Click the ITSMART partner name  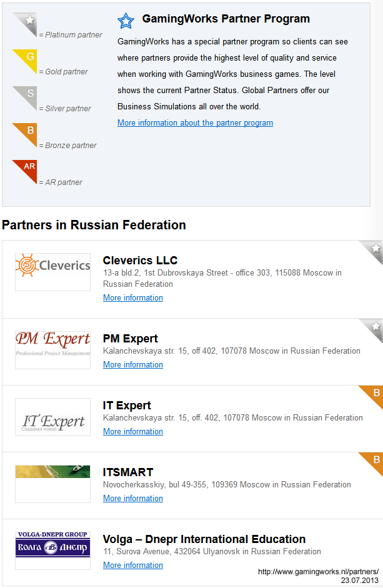point(128,472)
